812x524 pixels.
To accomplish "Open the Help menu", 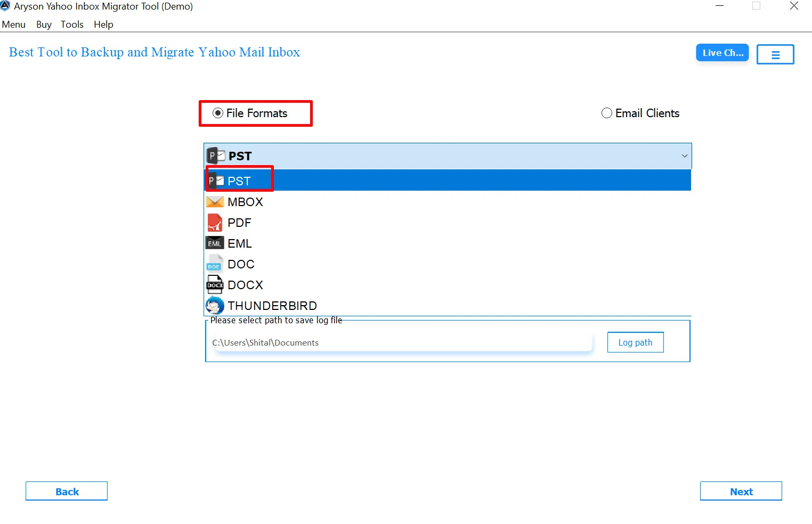I will pos(103,24).
